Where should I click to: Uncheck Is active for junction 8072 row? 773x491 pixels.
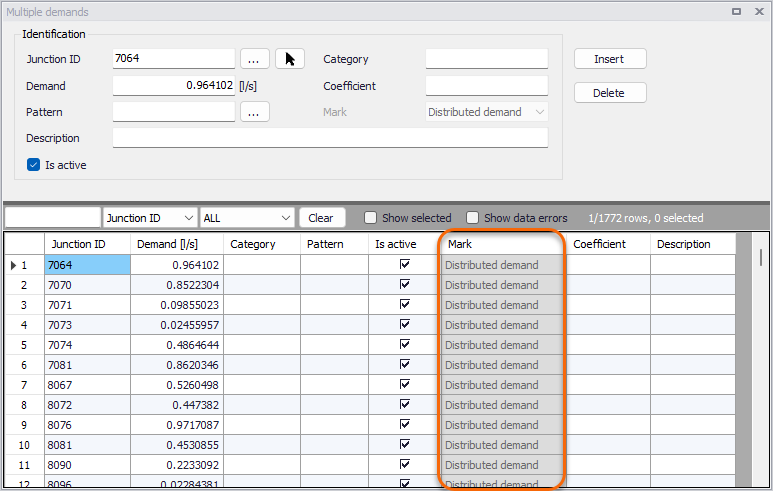(405, 404)
